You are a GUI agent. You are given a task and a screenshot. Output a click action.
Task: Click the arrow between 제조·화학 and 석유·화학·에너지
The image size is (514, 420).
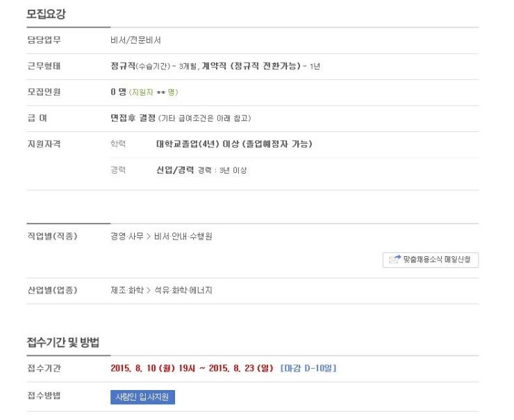[149, 290]
